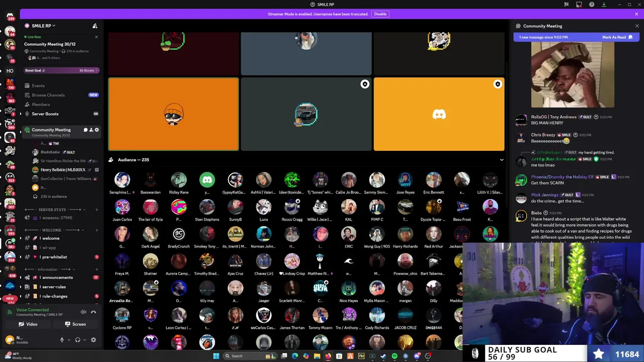This screenshot has width=644, height=362.
Task: Disconnect from voice with the hang-up icon
Action: (x=94, y=312)
